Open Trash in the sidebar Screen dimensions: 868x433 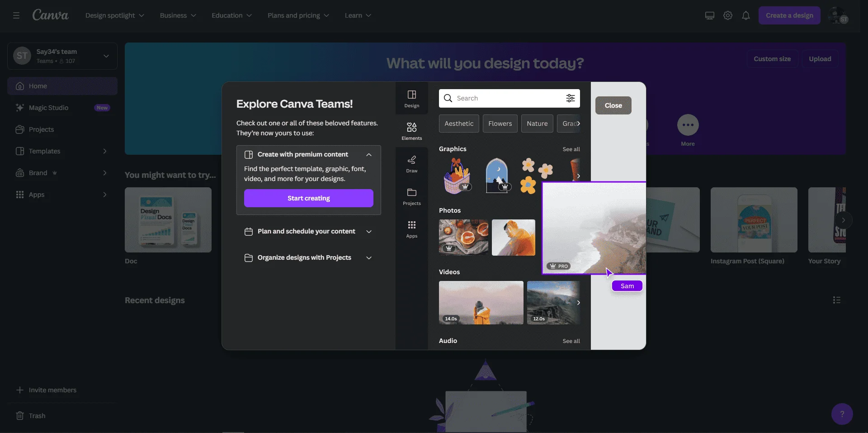[x=62, y=416]
